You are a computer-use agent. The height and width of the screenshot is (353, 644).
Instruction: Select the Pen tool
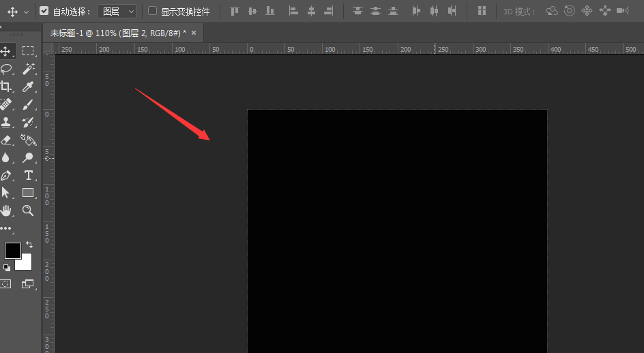point(6,175)
